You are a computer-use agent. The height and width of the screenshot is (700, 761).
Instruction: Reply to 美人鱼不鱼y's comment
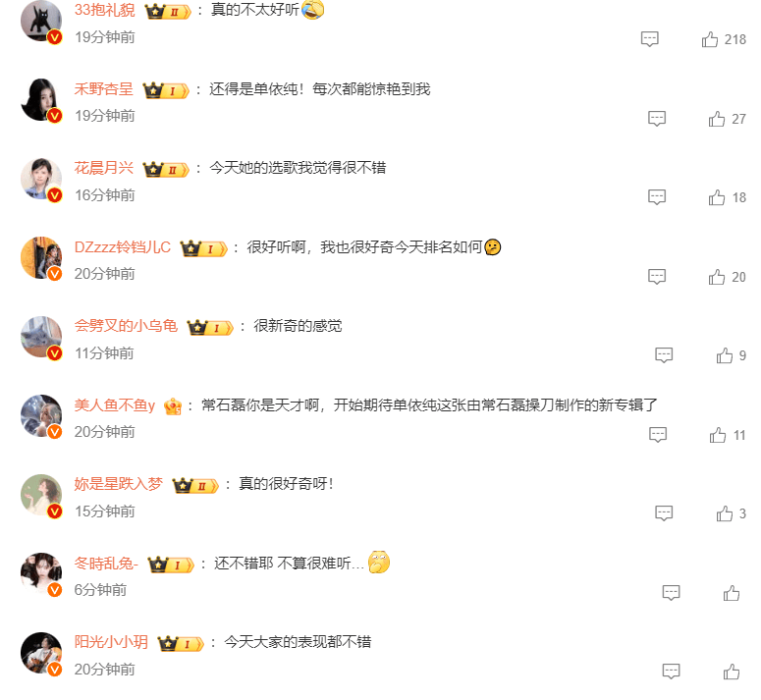(x=658, y=435)
